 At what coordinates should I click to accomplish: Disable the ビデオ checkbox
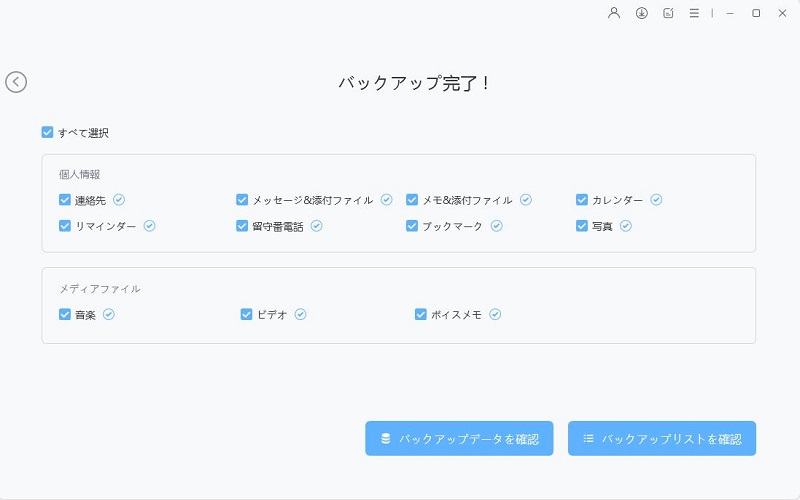pyautogui.click(x=247, y=314)
